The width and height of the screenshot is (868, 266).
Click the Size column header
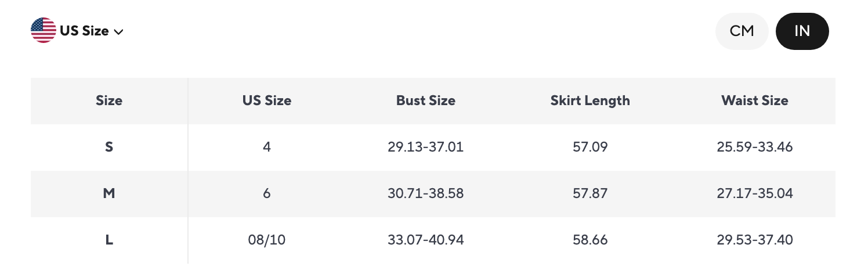109,100
